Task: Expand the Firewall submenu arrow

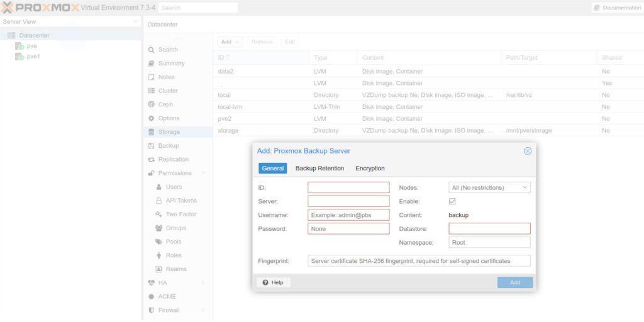Action: pyautogui.click(x=203, y=311)
